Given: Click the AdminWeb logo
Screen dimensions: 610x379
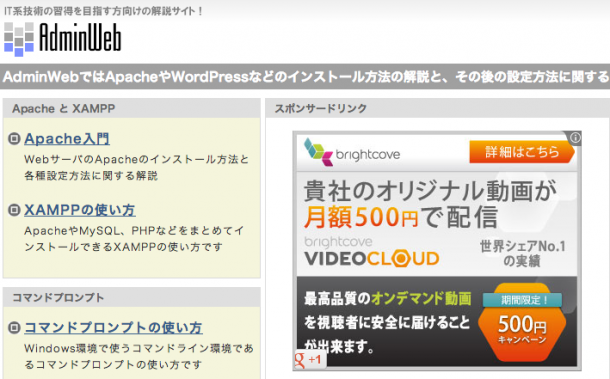Looking at the screenshot, I should [x=63, y=38].
